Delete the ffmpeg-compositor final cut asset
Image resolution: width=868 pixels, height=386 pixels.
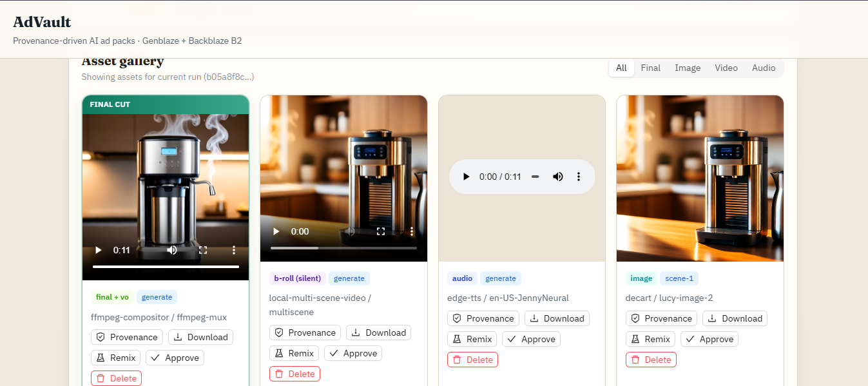pyautogui.click(x=117, y=378)
